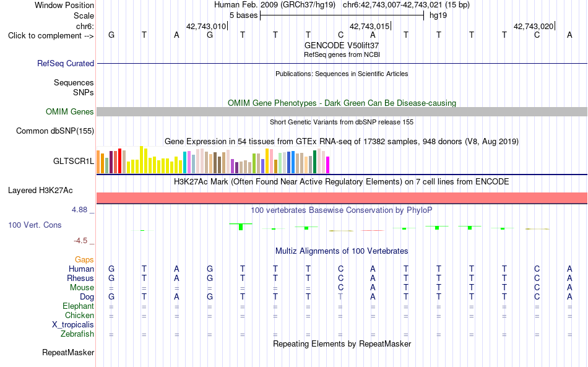Click the thin red PhyloP conservation bar
The width and height of the screenshot is (588, 367).
[x=372, y=231]
